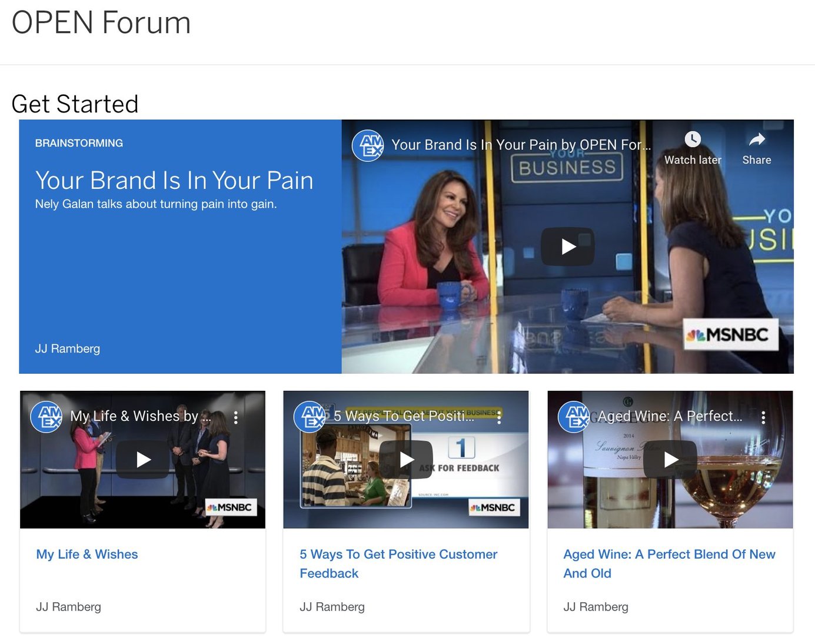Add featured video to Watch later
Viewport: 815px width, 644px height.
pos(693,148)
